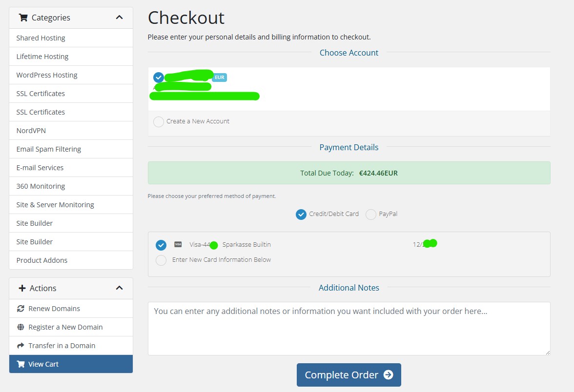This screenshot has height=392, width=574.
Task: Click the Transfer in a Domain arrow icon
Action: [x=20, y=346]
